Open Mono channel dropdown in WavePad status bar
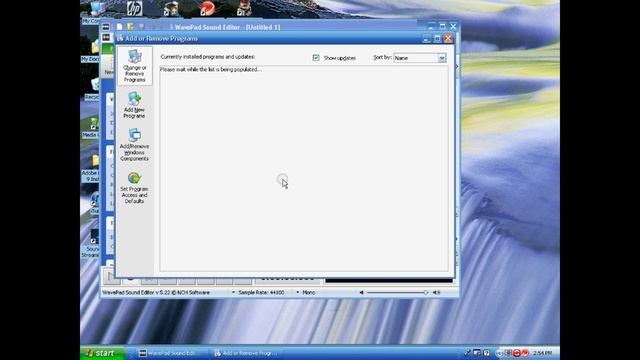Screen dimensions: 640x360 click(x=306, y=292)
